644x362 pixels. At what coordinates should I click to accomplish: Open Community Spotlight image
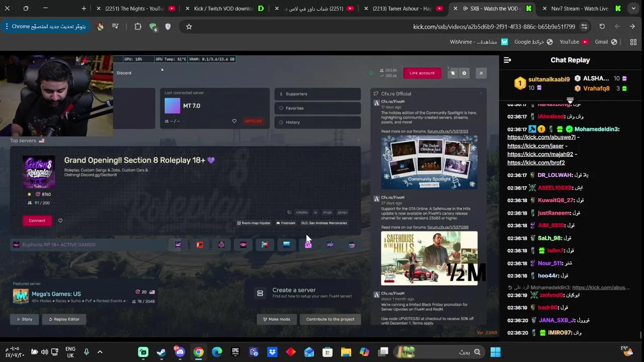[429, 162]
